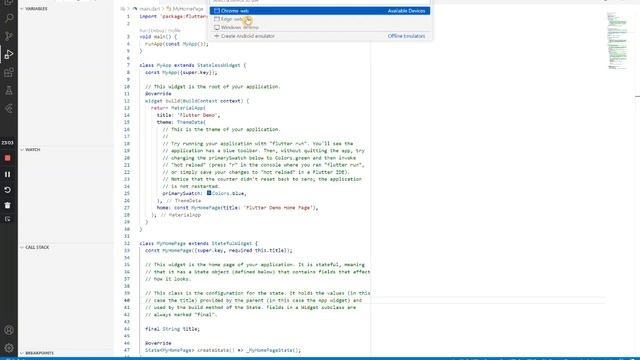Click the text "final String title;"
This screenshot has height=360, width=640.
click(x=173, y=329)
